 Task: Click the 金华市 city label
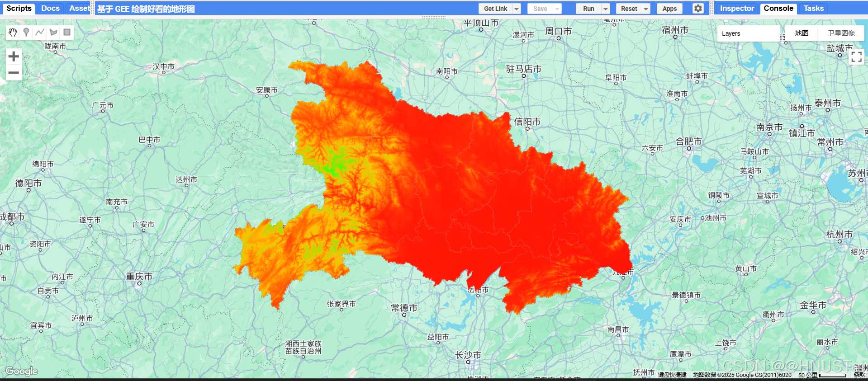pyautogui.click(x=813, y=305)
